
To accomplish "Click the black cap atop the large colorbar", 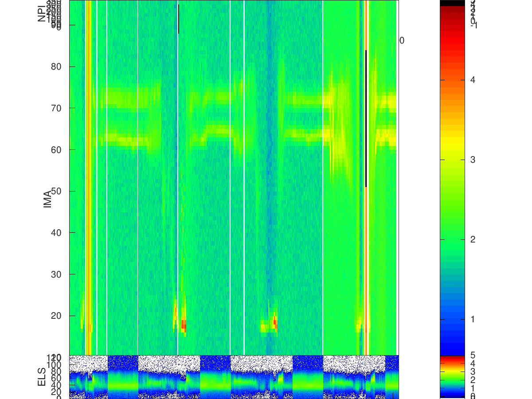I will coord(452,3).
